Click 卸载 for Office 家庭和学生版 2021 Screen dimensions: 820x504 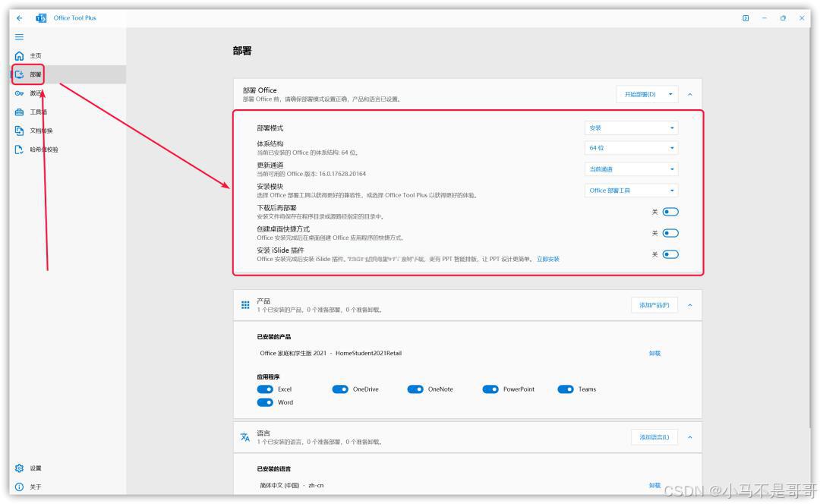point(654,354)
